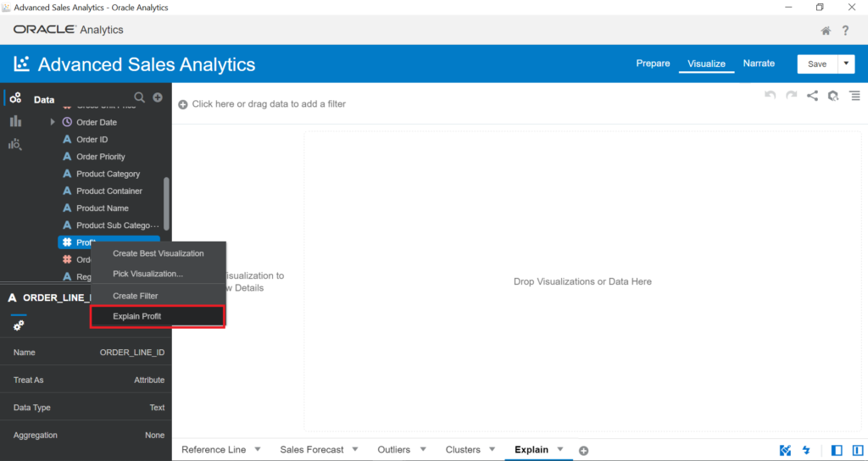Click the lightning bolt brushing icon
Image resolution: width=868 pixels, height=461 pixels.
(806, 450)
